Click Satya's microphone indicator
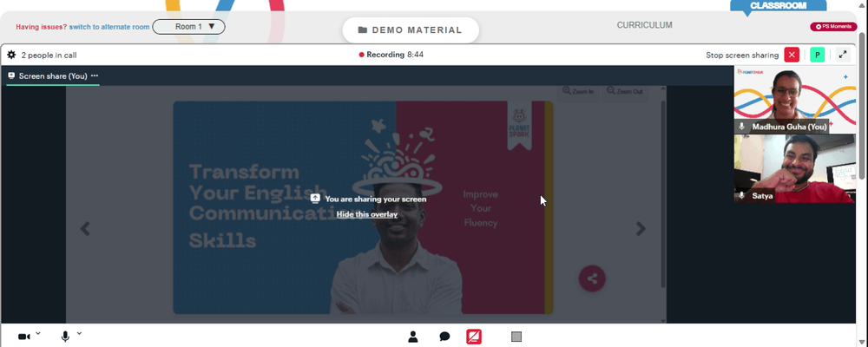This screenshot has height=347, width=868. click(742, 196)
